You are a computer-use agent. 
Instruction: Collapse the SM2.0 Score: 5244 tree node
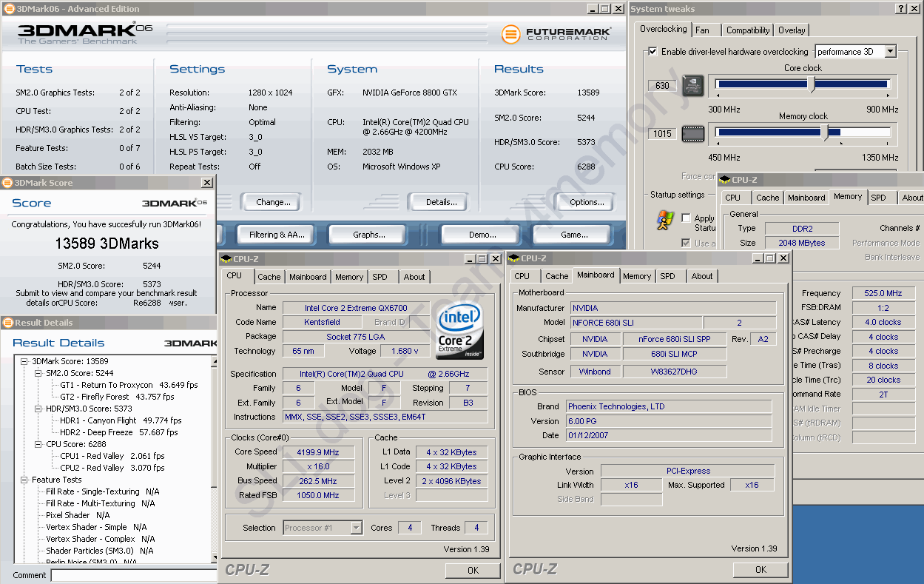pos(38,373)
